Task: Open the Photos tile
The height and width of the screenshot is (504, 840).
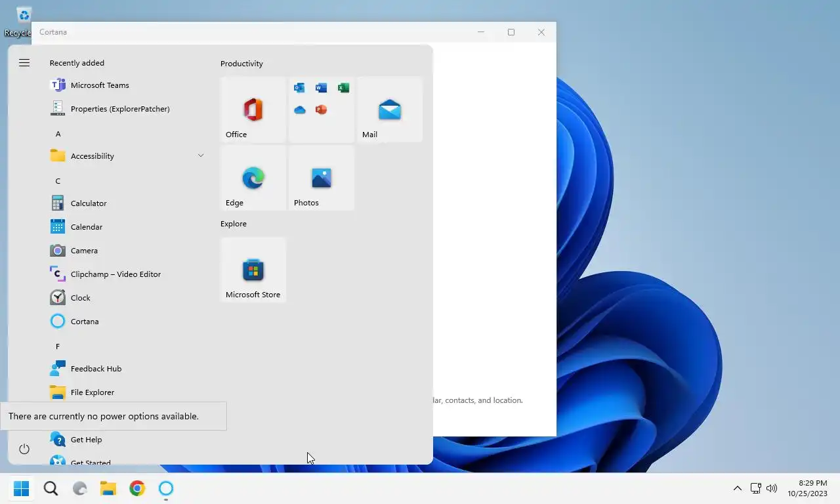Action: [x=322, y=178]
